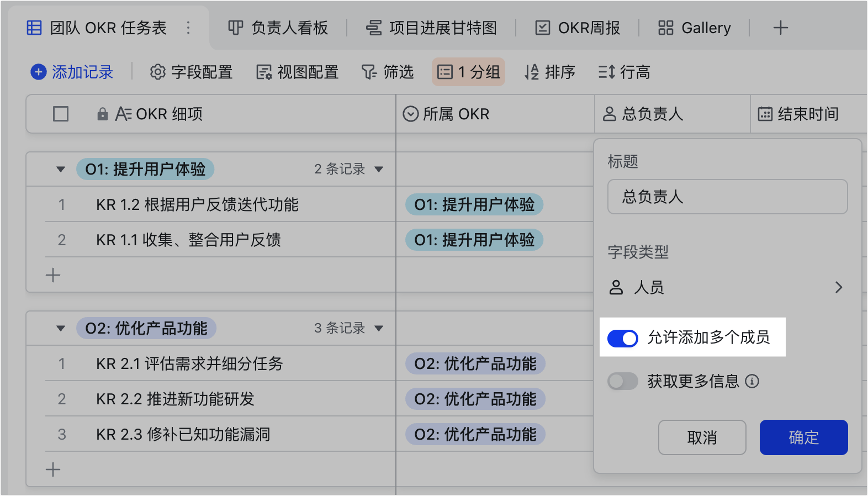Click the 筛选 filter icon

click(369, 72)
